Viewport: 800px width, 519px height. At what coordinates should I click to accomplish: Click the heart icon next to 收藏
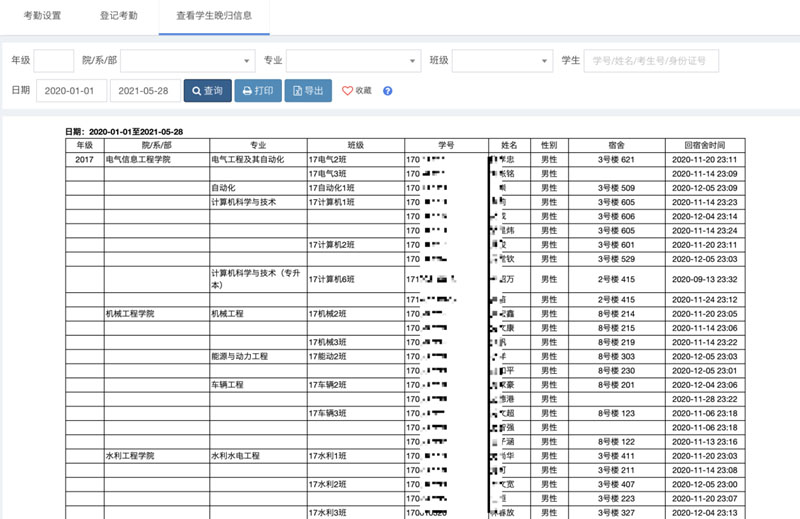click(x=348, y=91)
